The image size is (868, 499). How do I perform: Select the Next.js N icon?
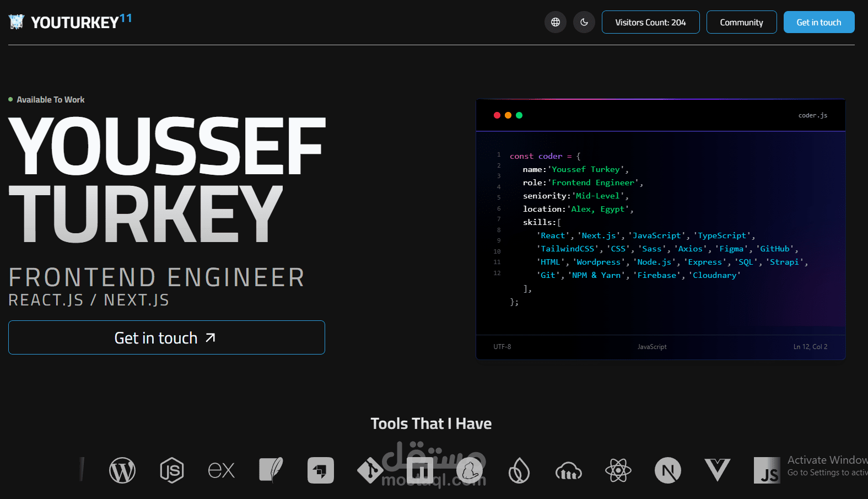668,471
